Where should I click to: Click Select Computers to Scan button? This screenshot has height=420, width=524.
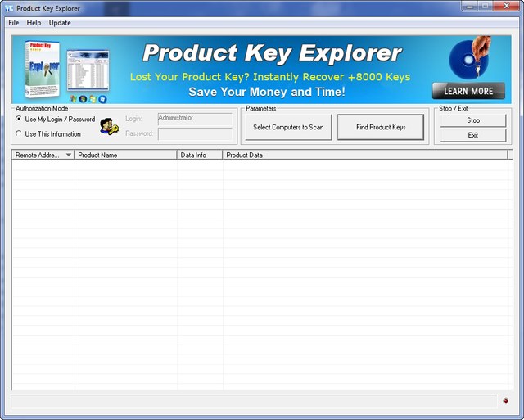[288, 127]
